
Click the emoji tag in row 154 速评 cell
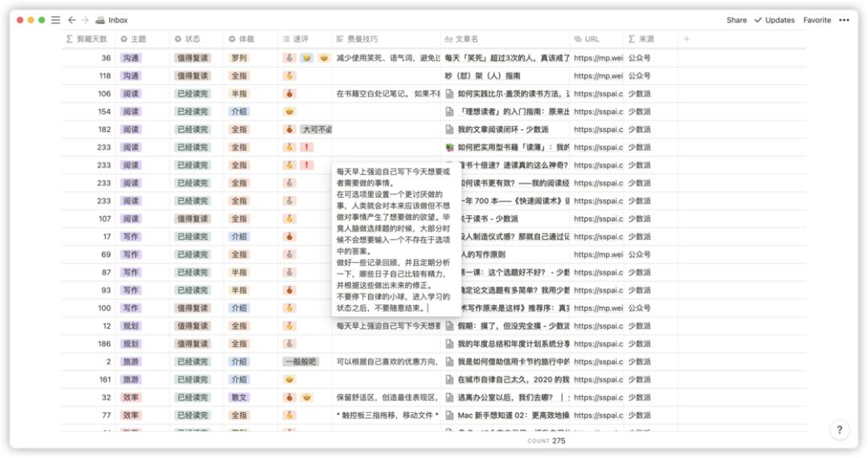[x=289, y=112]
